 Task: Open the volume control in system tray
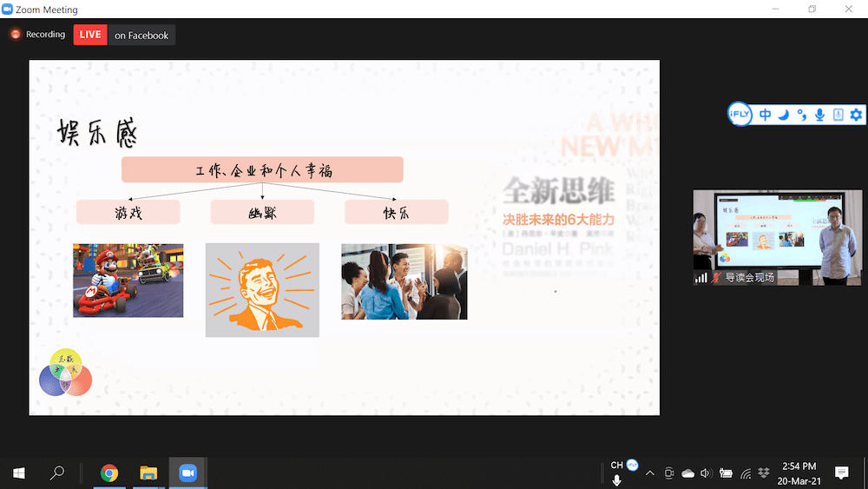click(706, 472)
